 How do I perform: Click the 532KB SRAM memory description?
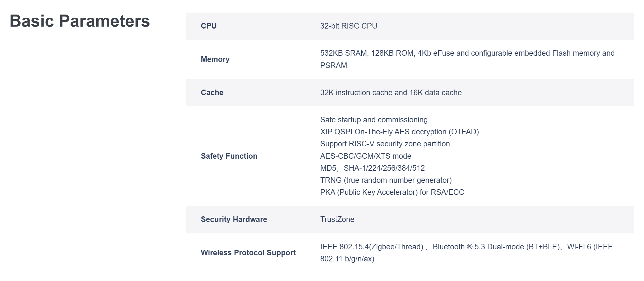pos(467,59)
